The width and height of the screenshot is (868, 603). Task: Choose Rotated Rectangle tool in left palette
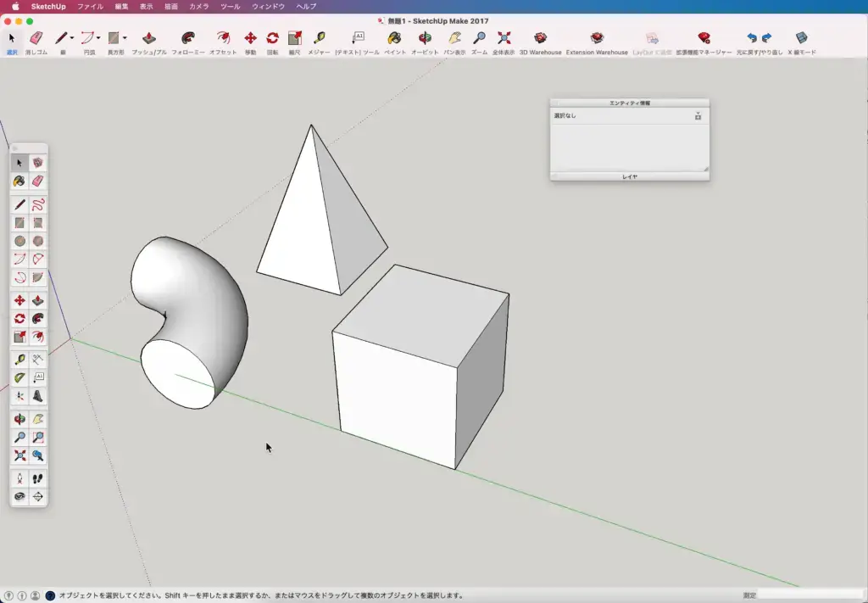point(37,223)
